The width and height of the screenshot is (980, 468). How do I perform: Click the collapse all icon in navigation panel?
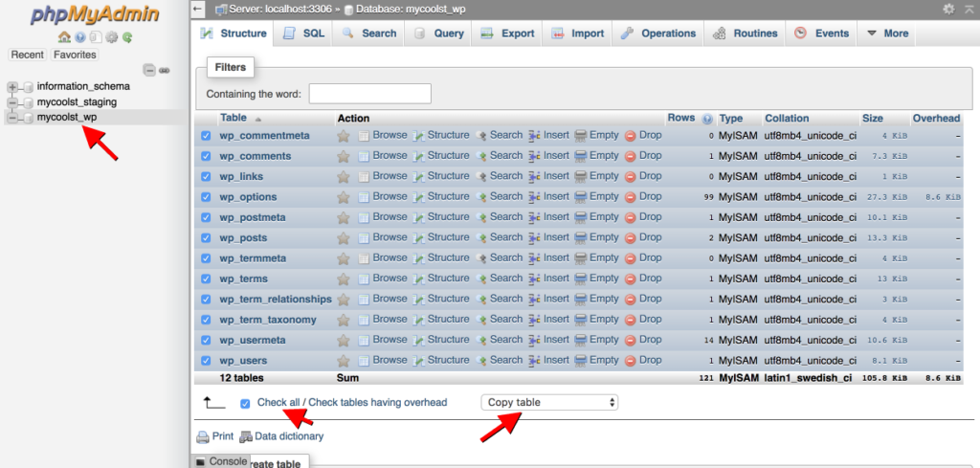(x=149, y=71)
